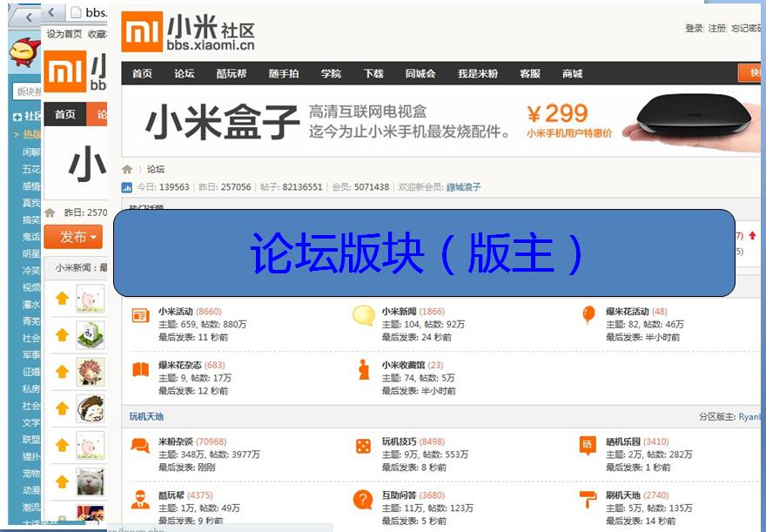Click the red-hooded mascot icon in left window
The width and height of the screenshot is (766, 532).
point(24,53)
